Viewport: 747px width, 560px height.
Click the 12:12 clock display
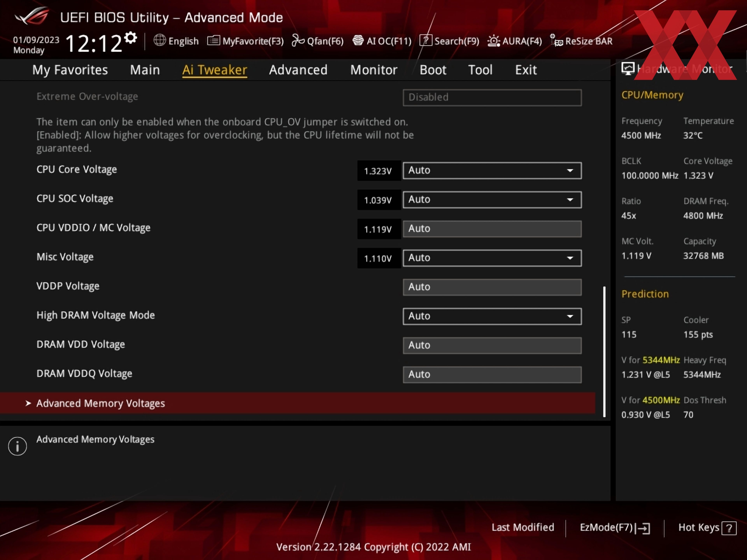point(94,44)
